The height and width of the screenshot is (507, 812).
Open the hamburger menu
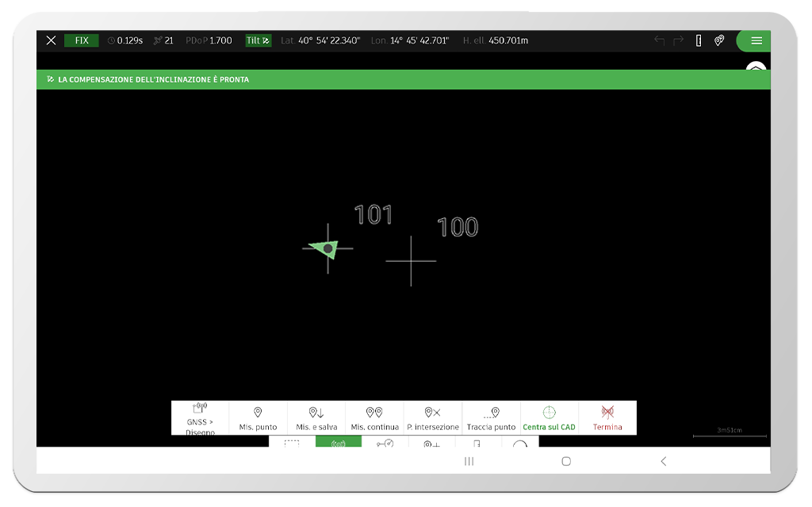[x=754, y=40]
